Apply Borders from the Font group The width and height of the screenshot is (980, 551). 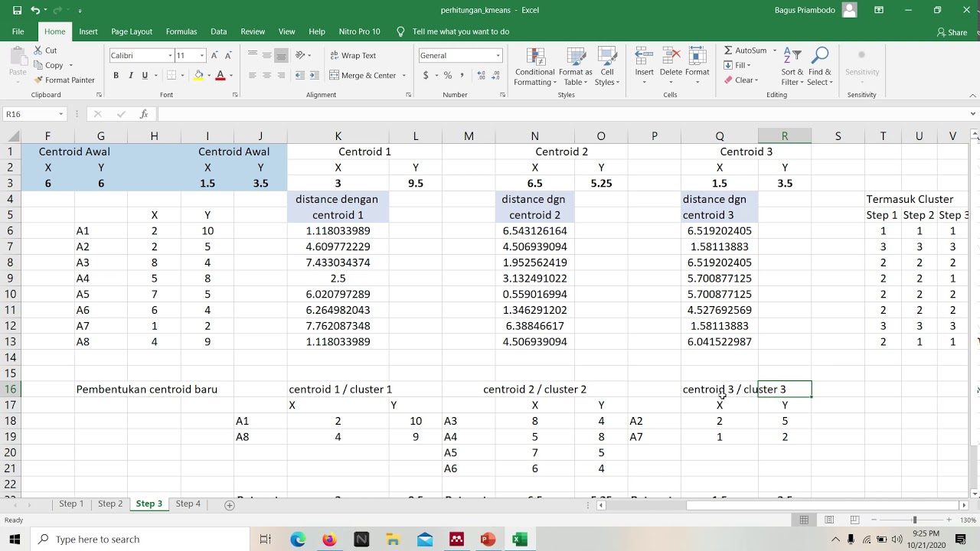171,75
